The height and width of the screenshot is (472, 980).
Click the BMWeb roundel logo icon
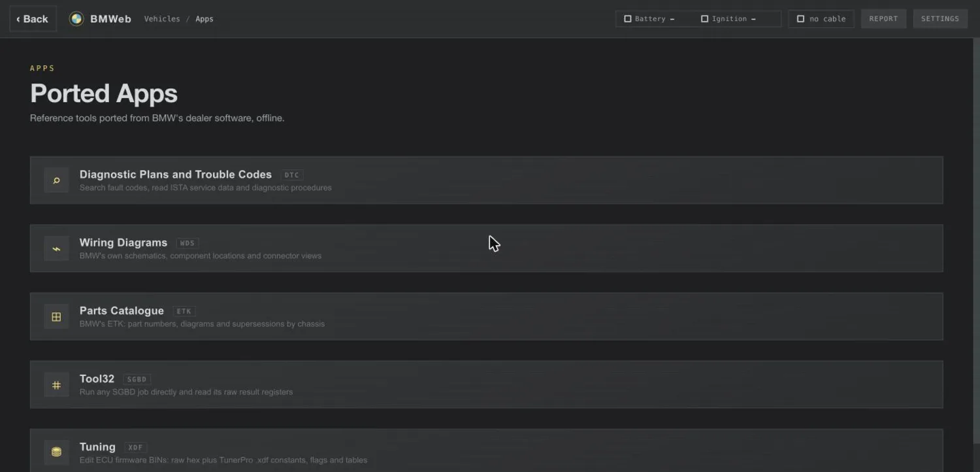76,19
